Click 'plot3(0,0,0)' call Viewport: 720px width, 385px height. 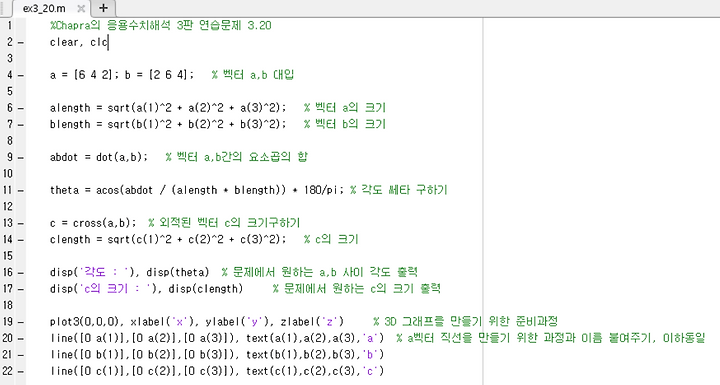coord(84,322)
